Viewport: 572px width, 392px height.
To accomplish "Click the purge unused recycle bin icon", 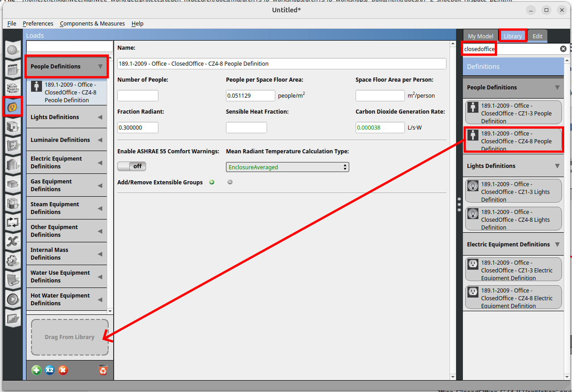I will coord(103,370).
